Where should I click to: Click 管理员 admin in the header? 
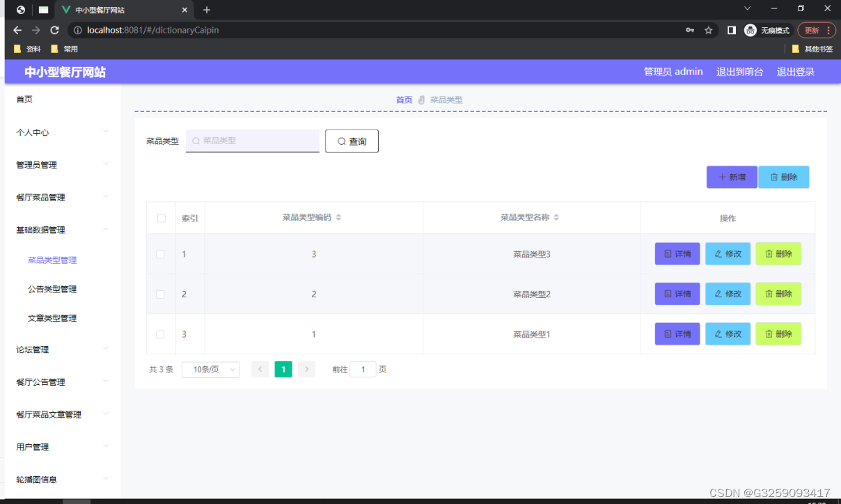tap(673, 72)
